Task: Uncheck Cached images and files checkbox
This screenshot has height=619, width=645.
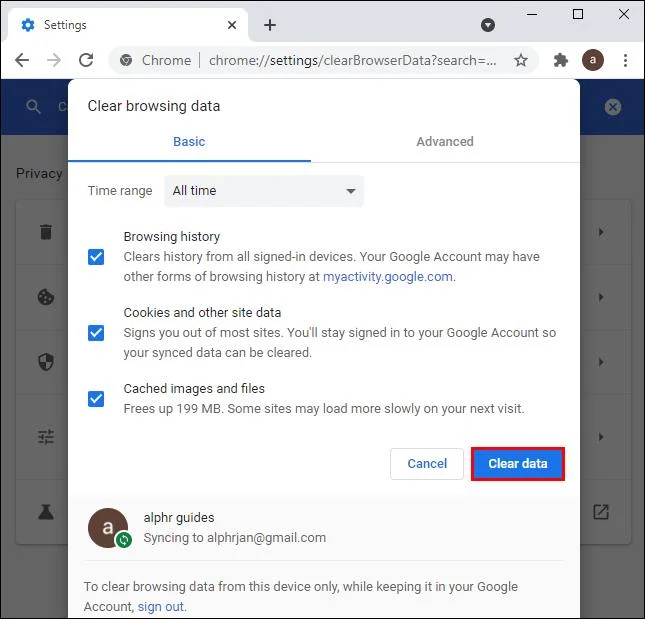Action: point(96,399)
